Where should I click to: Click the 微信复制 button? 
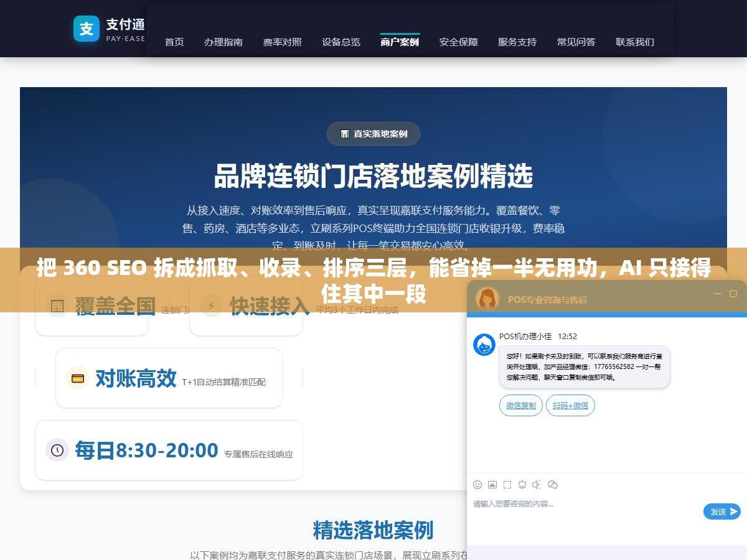click(x=520, y=406)
